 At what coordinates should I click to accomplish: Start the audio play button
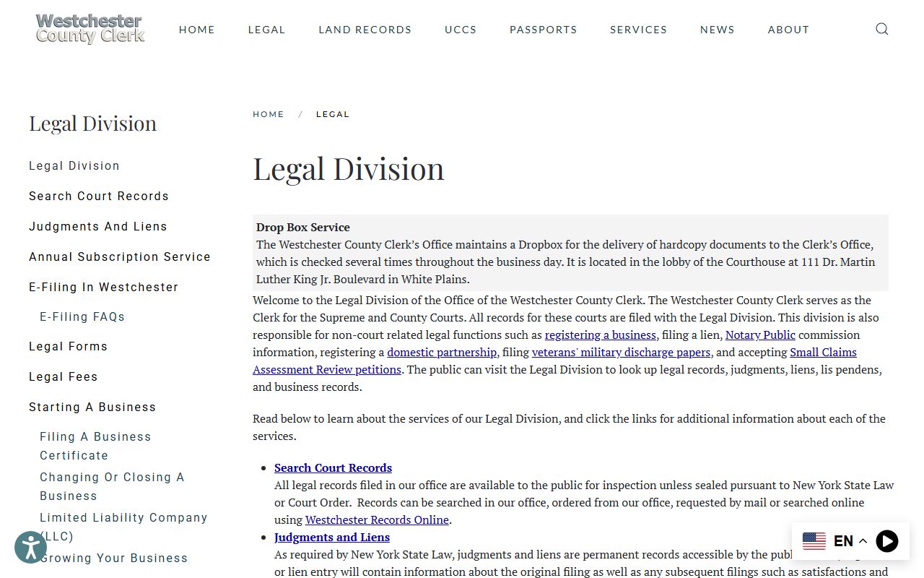(887, 540)
